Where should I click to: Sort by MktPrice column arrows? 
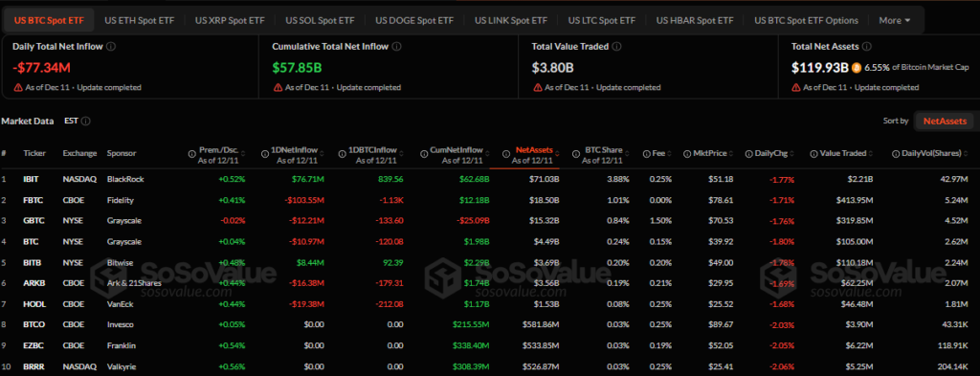pos(730,154)
